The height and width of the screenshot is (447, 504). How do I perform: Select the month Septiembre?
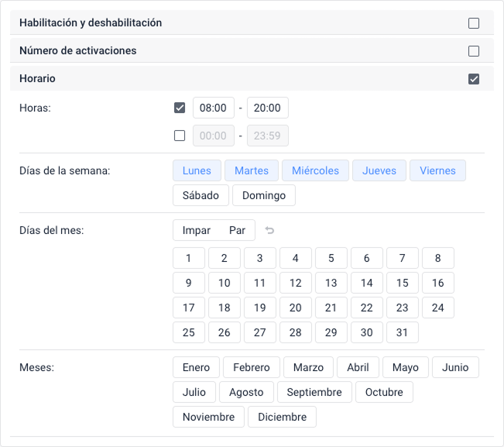pos(314,392)
